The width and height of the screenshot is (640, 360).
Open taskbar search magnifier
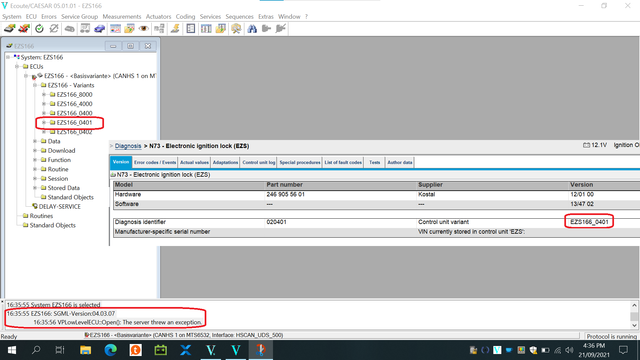point(36,350)
